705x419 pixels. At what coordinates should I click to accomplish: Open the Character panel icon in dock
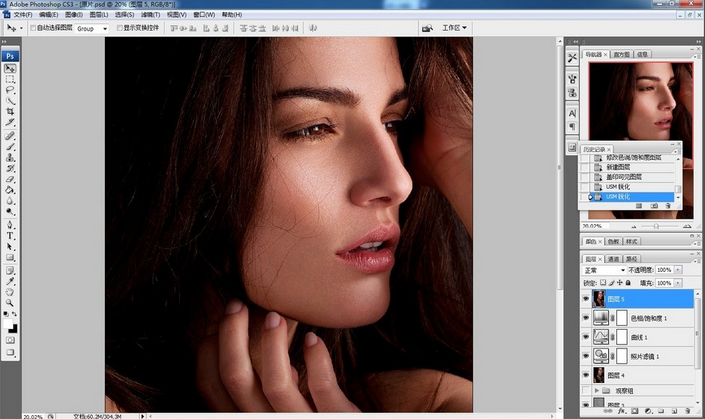pyautogui.click(x=572, y=113)
